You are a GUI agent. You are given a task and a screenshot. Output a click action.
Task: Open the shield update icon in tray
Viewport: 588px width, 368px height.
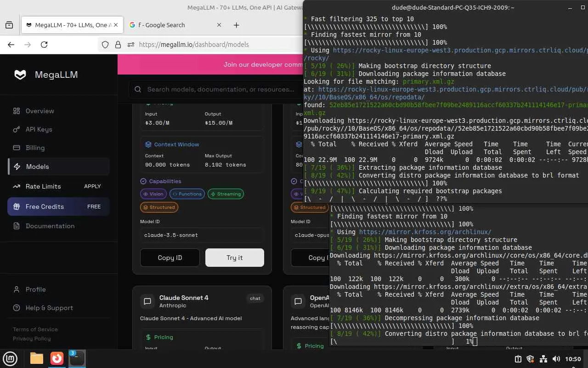pyautogui.click(x=530, y=359)
